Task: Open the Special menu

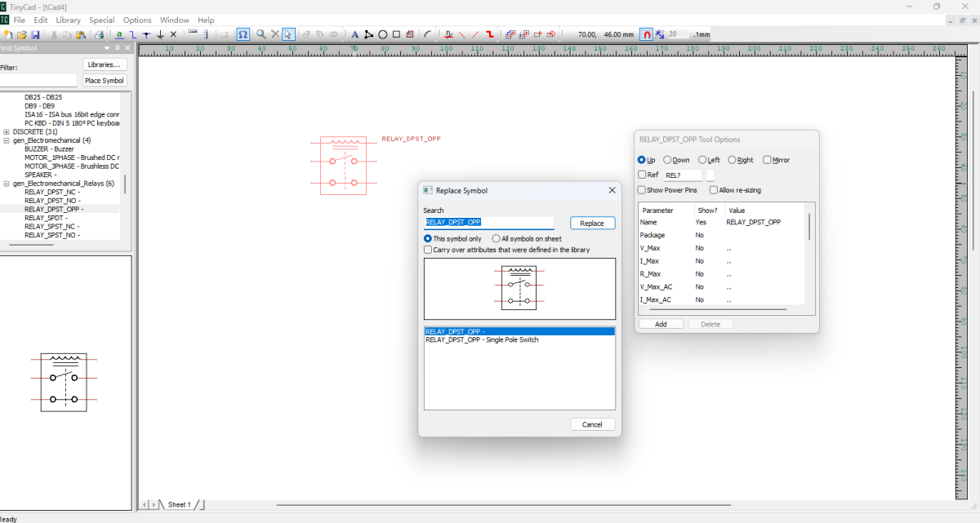Action: (x=102, y=20)
